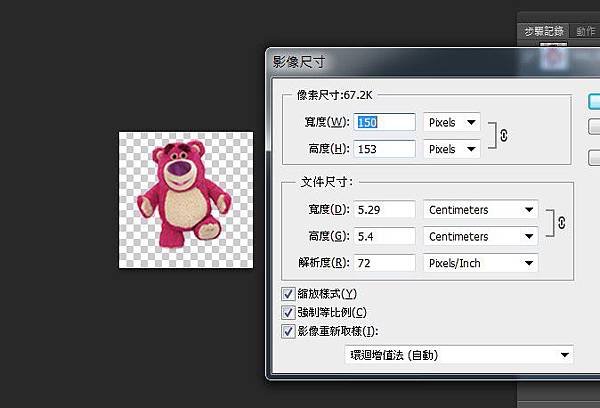Click the pink bear image on canvas

184,194
